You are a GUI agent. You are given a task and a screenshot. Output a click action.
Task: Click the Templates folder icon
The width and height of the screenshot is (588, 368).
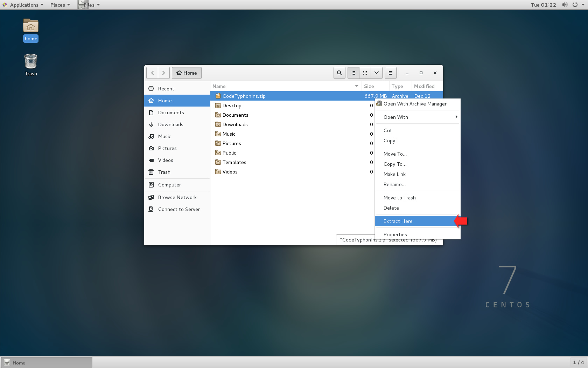click(218, 162)
